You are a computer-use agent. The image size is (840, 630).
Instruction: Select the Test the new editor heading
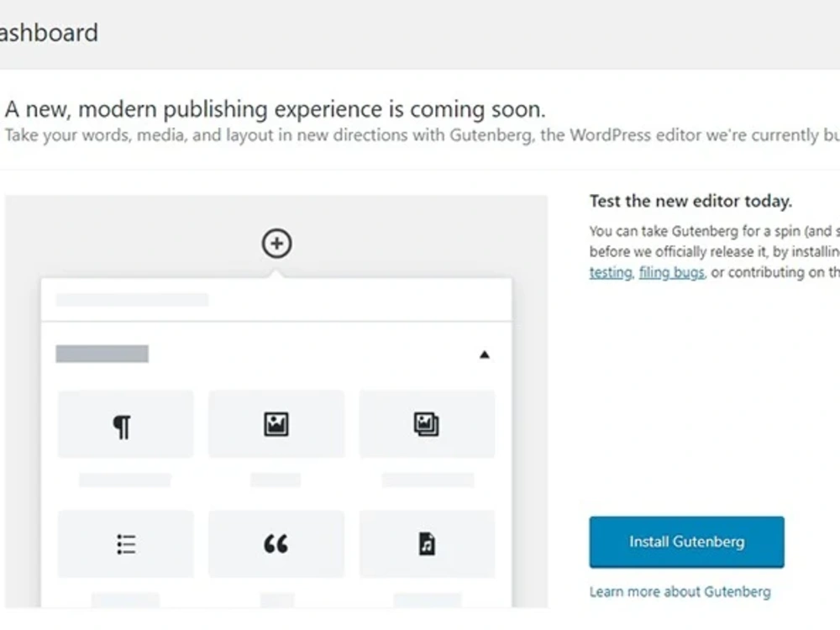click(x=691, y=201)
